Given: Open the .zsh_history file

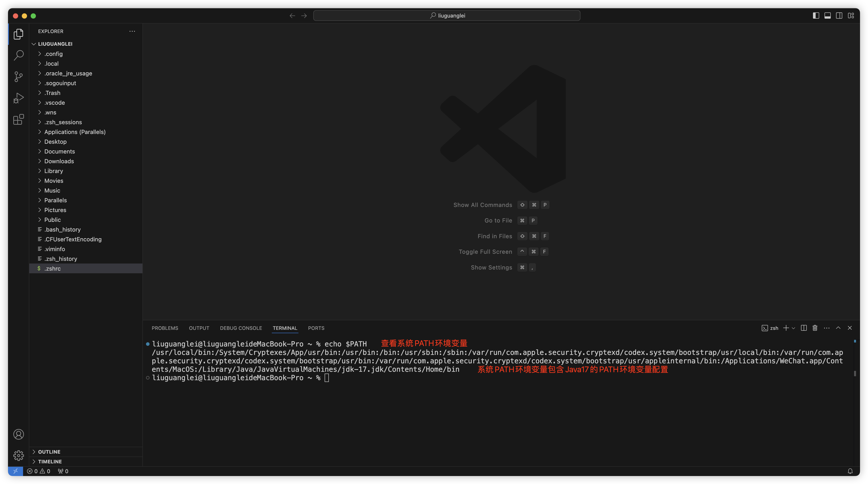Looking at the screenshot, I should click(x=61, y=259).
